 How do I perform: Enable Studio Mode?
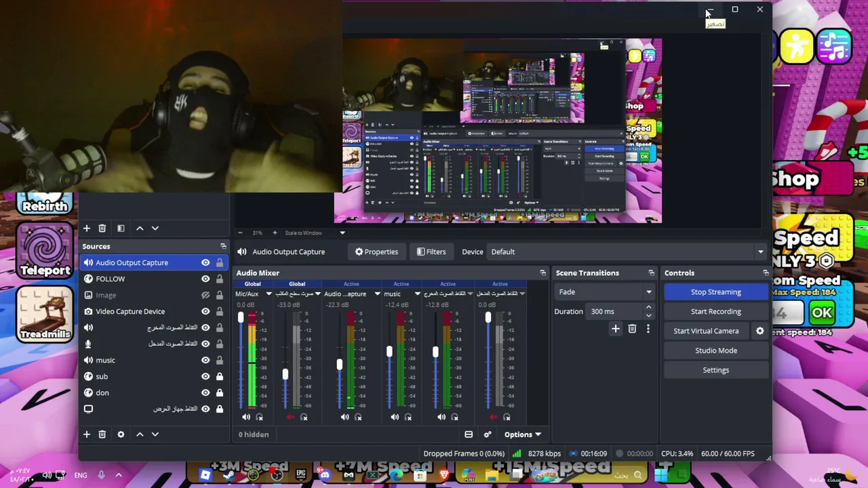[716, 350]
